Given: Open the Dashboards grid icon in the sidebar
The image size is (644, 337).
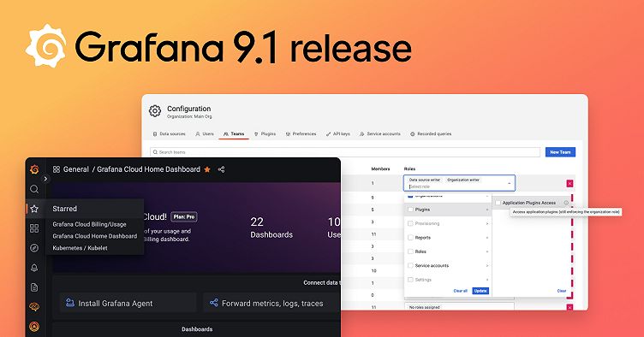Looking at the screenshot, I should coord(34,228).
